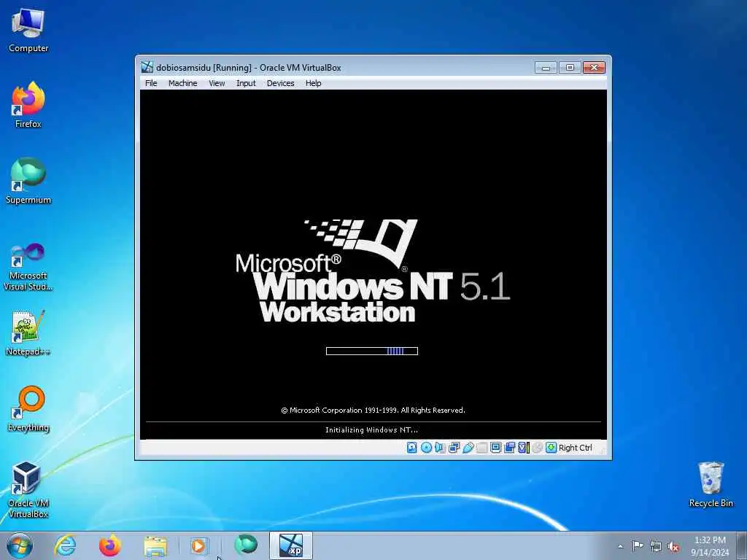Show hidden system tray icons
This screenshot has height=560, width=747.
(620, 546)
